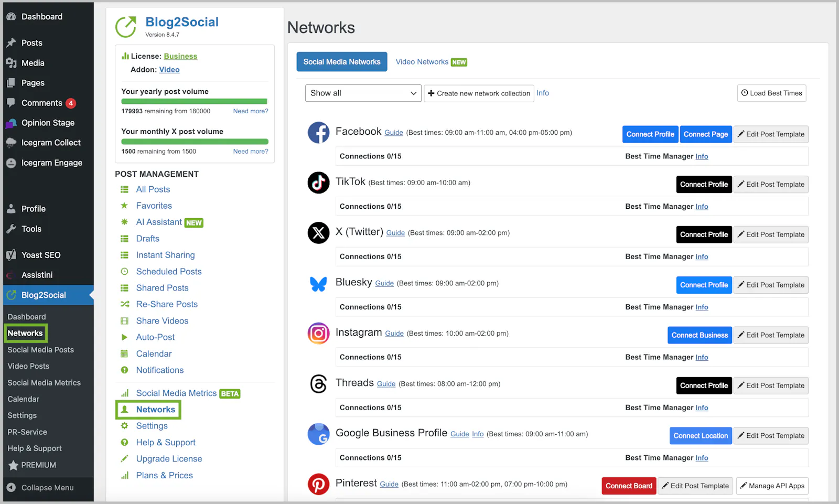
Task: Click the Icegram Engage sidebar icon
Action: tap(11, 163)
